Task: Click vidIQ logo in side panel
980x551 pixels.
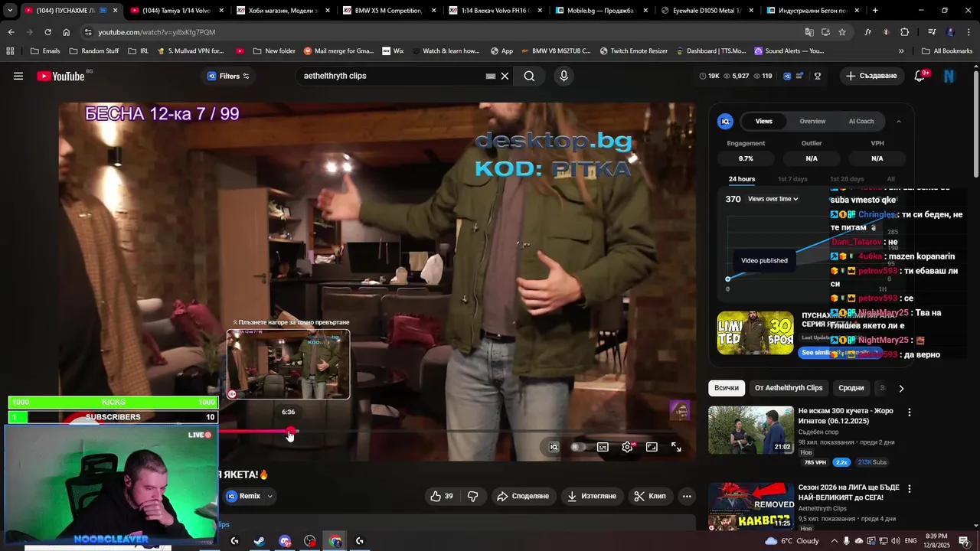Action: (x=725, y=121)
